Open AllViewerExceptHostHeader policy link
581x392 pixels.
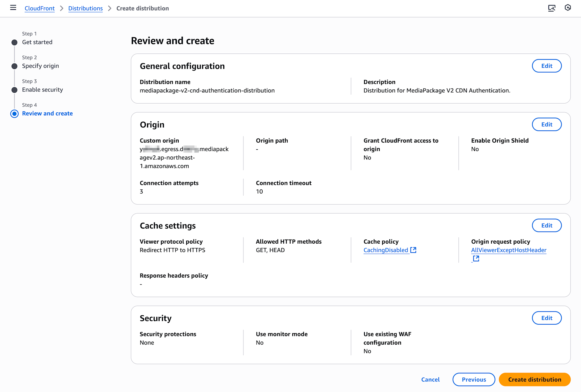pyautogui.click(x=508, y=250)
